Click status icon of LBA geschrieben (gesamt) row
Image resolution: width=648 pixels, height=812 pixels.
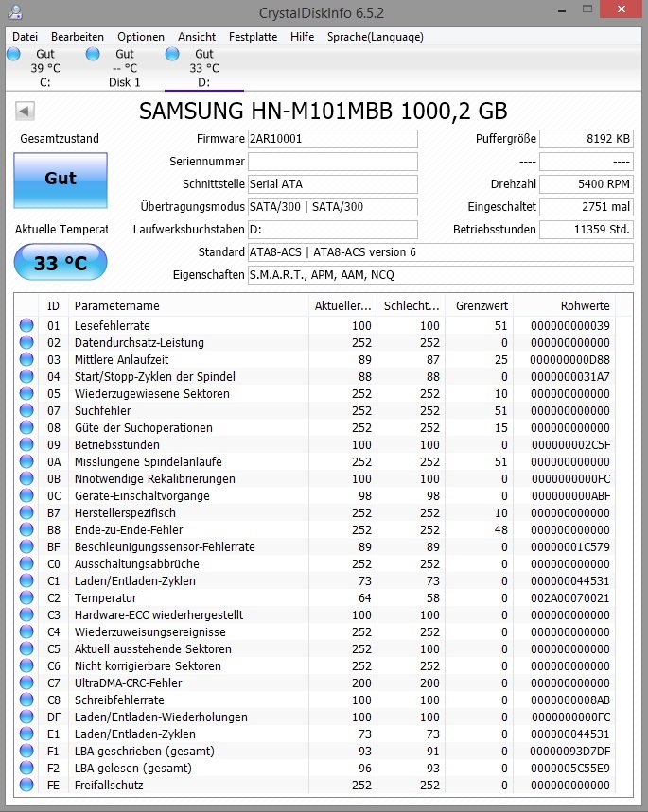coord(26,751)
